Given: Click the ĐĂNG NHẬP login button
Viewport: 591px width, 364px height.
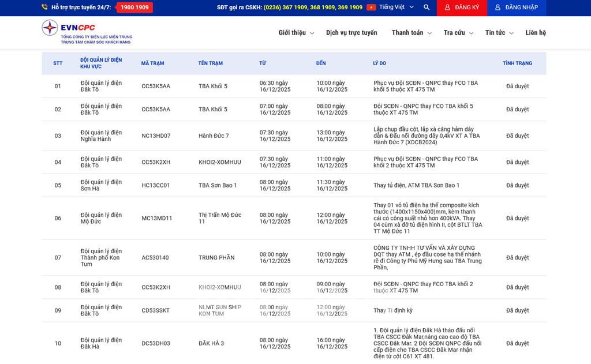Looking at the screenshot, I should pos(516,7).
